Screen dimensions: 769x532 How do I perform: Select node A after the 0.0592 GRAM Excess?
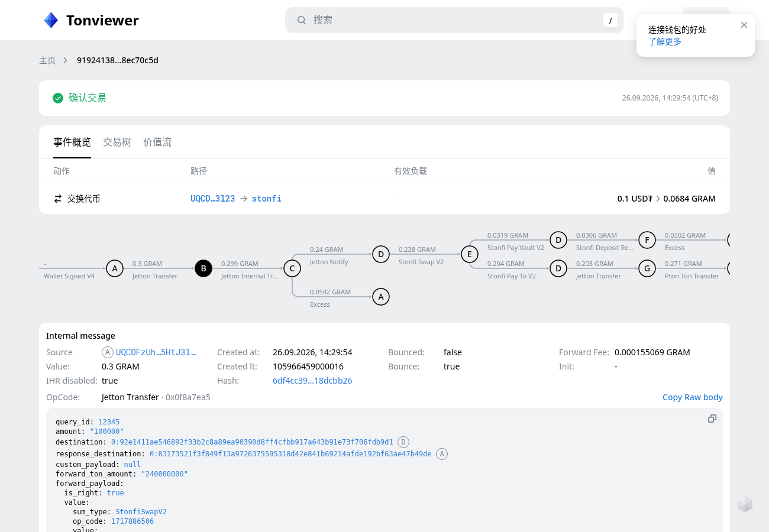[381, 297]
